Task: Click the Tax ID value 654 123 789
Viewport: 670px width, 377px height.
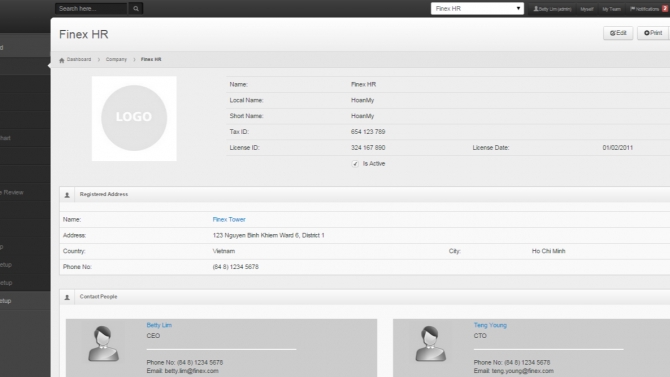Action: pos(368,132)
